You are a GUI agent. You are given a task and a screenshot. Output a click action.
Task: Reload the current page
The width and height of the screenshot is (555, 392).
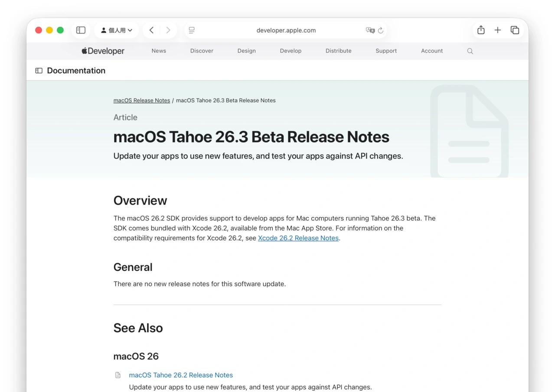pyautogui.click(x=380, y=30)
